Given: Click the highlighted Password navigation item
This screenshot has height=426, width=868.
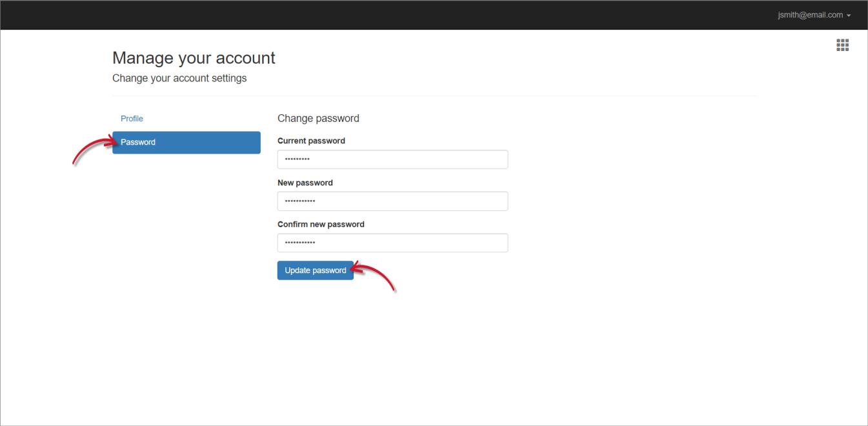Looking at the screenshot, I should point(186,142).
